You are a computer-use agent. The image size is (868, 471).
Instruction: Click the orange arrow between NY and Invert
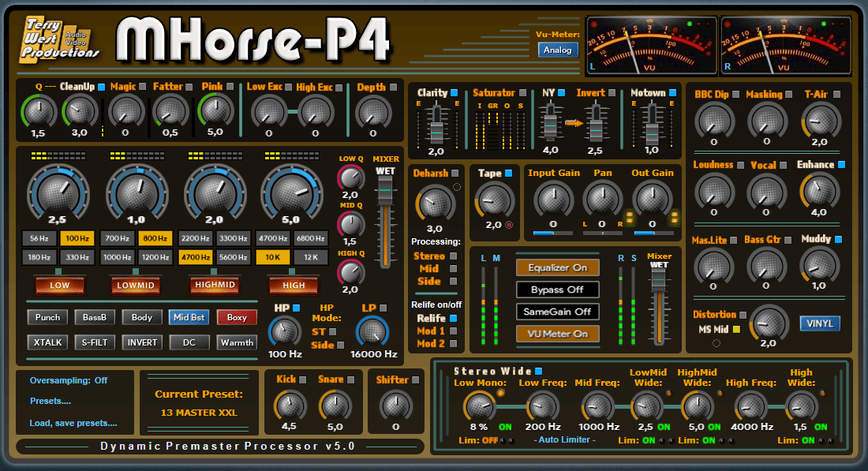574,123
